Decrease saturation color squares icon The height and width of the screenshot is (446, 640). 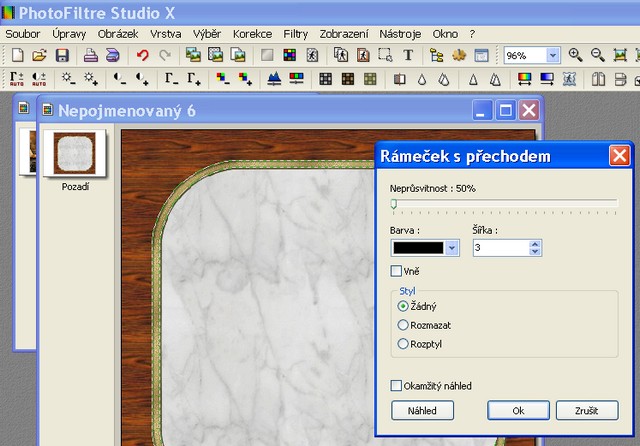click(x=223, y=79)
